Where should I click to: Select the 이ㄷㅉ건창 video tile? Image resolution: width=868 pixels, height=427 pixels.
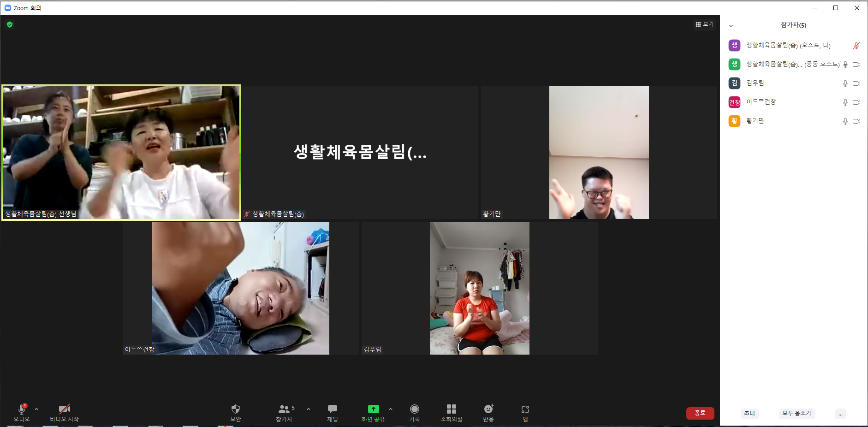[241, 288]
